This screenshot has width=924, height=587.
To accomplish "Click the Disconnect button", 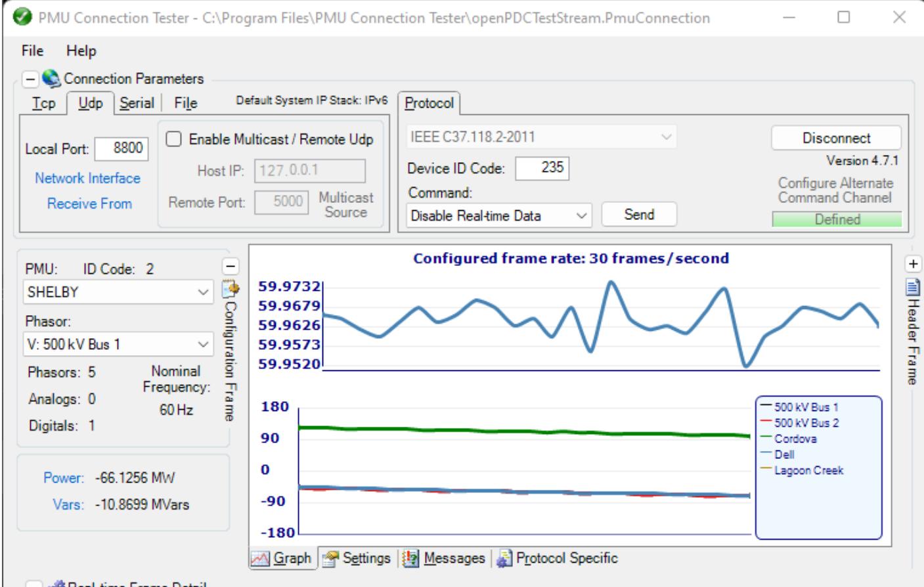I will point(835,138).
